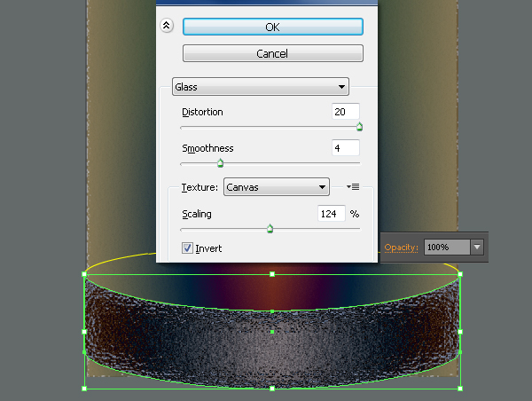Click the selection's bottom-center bounding handle

(x=272, y=389)
